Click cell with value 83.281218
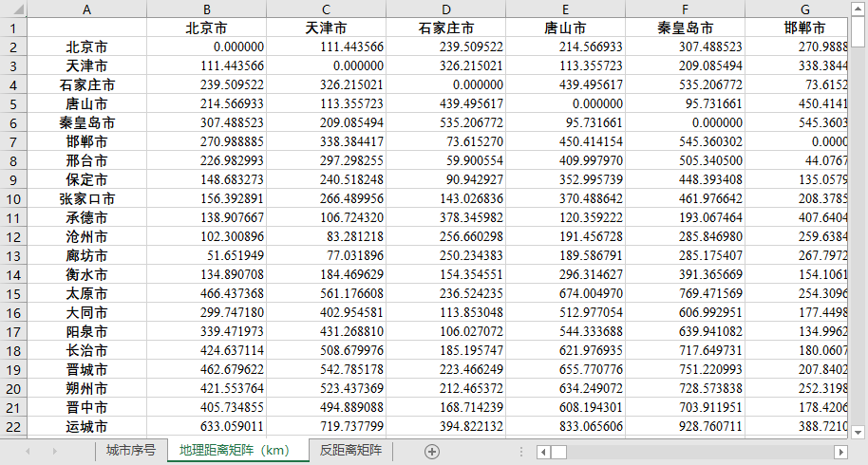Screen dimensions: 868x465 [326, 236]
